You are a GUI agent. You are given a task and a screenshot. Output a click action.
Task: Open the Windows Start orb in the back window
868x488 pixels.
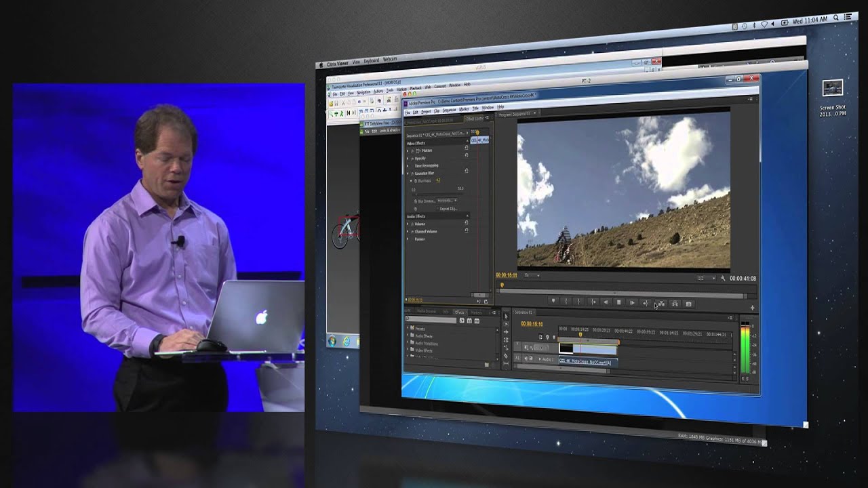pos(332,341)
